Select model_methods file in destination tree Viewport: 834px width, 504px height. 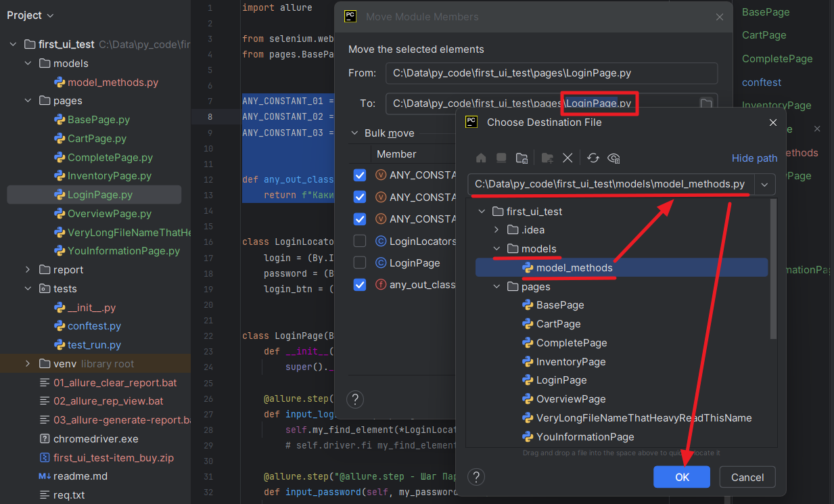point(574,268)
